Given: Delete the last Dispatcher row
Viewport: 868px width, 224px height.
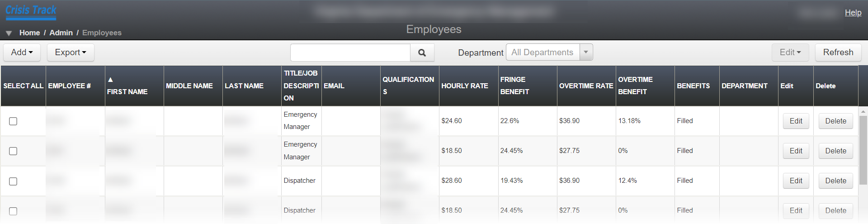Looking at the screenshot, I should (835, 210).
